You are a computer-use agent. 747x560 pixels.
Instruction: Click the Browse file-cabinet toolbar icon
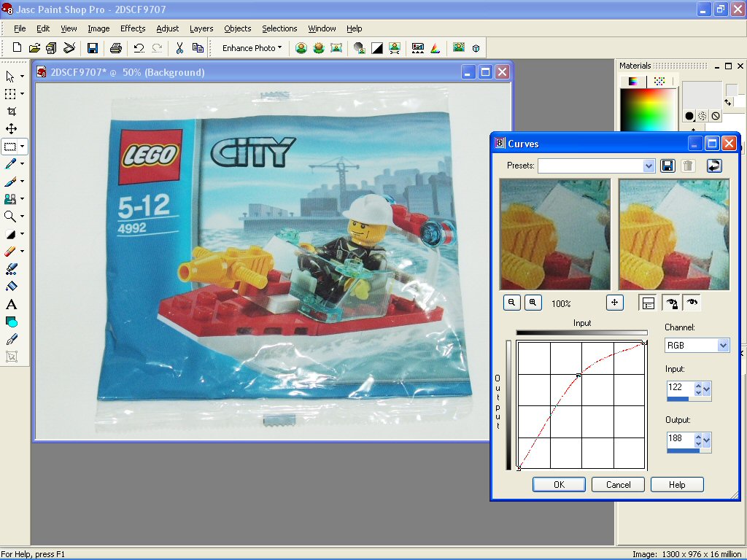pyautogui.click(x=52, y=47)
